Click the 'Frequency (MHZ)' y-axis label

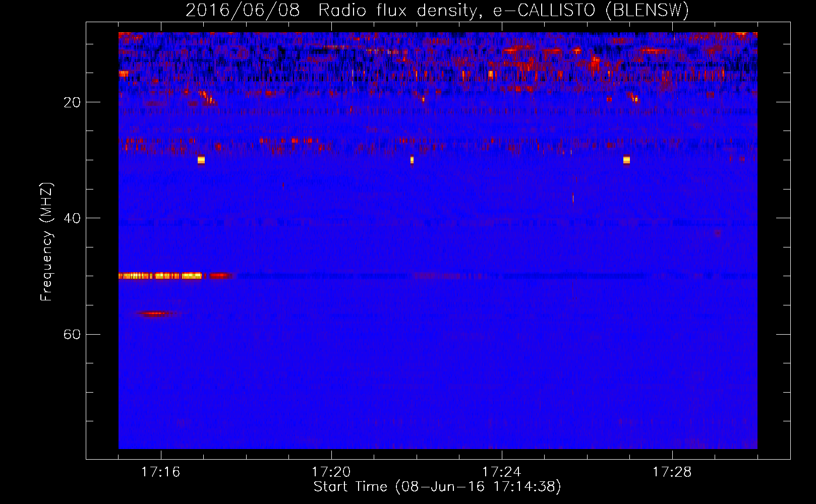pyautogui.click(x=46, y=242)
